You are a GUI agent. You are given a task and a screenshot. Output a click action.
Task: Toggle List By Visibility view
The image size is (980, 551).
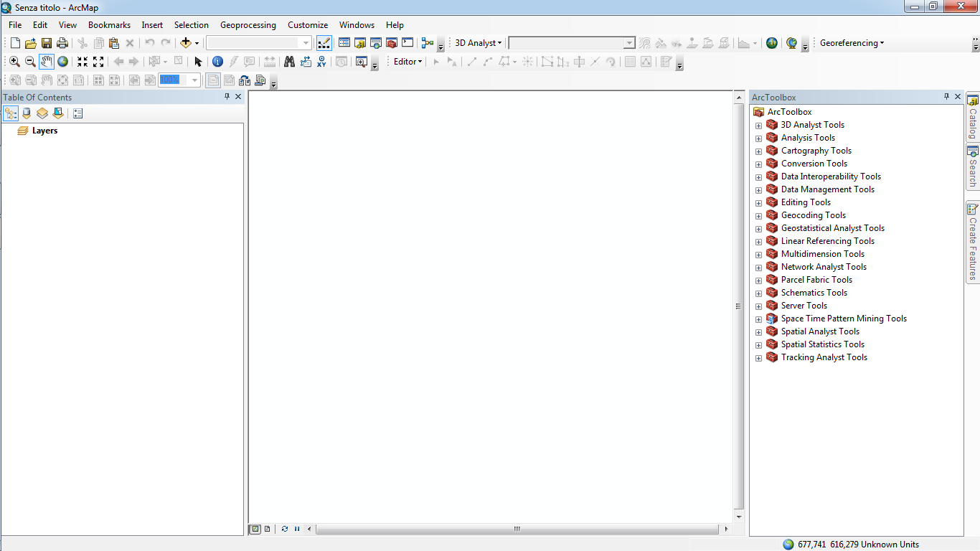(x=42, y=113)
